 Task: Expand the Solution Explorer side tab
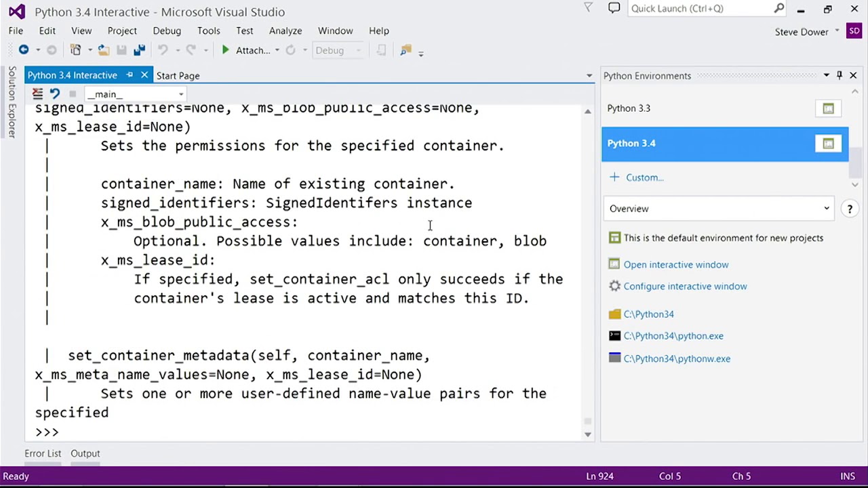tap(12, 102)
